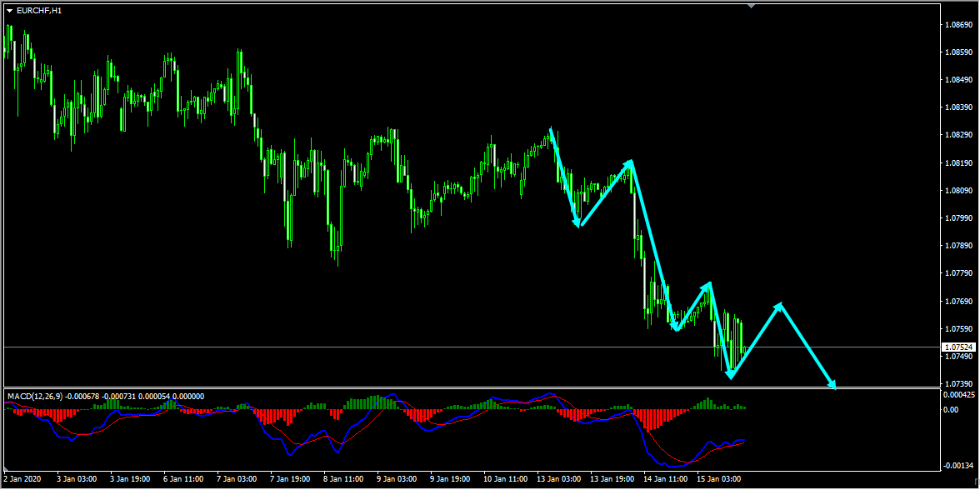Click price level 1.08090 on the scale
The width and height of the screenshot is (980, 490).
click(958, 191)
